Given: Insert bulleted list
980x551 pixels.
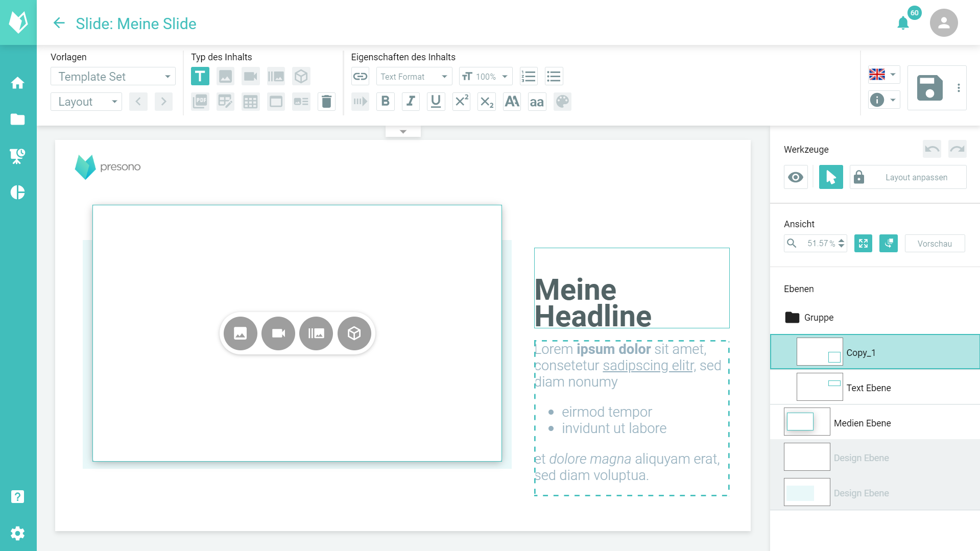Looking at the screenshot, I should click(554, 77).
